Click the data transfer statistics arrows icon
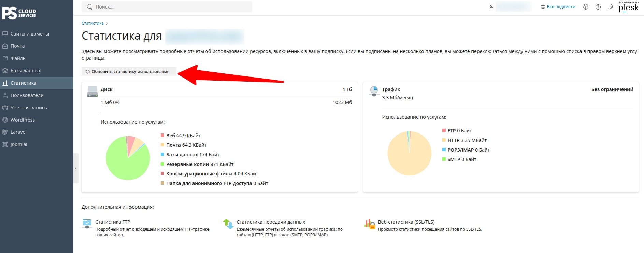The height and width of the screenshot is (253, 644). click(228, 224)
